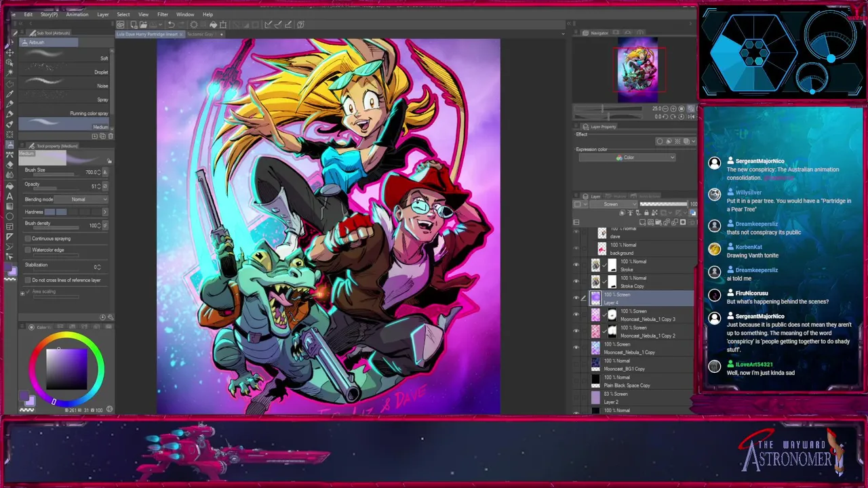Enable the Continuous spraying checkbox
Screen dimensions: 868x488
[28, 239]
